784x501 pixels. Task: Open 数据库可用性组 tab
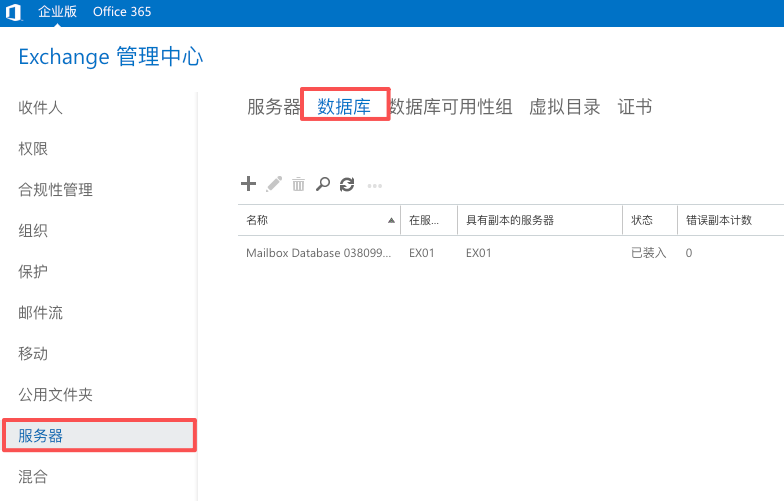(451, 106)
